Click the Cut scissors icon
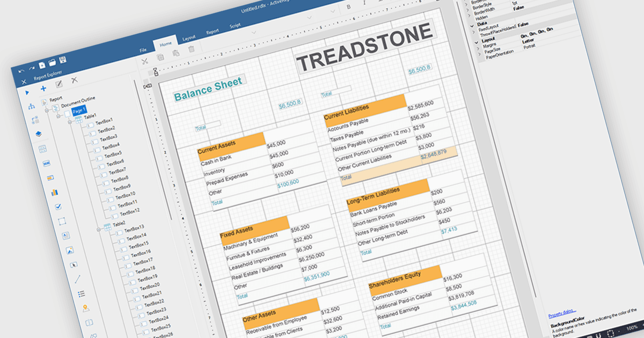Viewport: 644px width, 338px height. pyautogui.click(x=144, y=61)
